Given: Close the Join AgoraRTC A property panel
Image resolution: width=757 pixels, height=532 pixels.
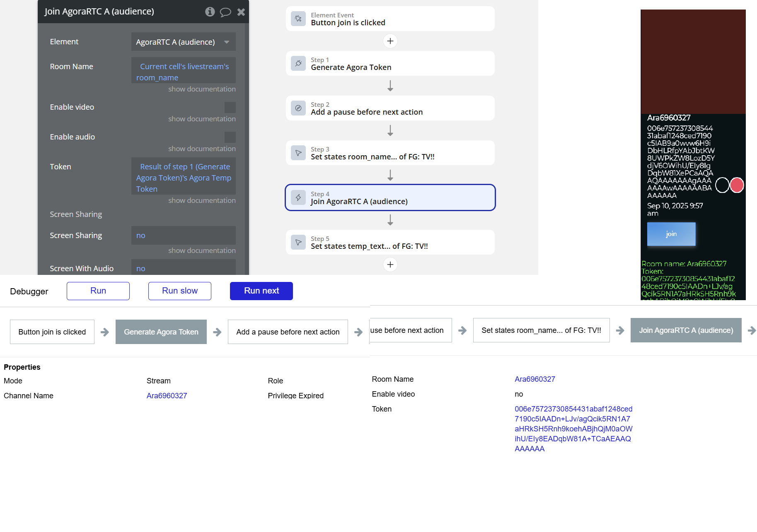Looking at the screenshot, I should click(241, 12).
